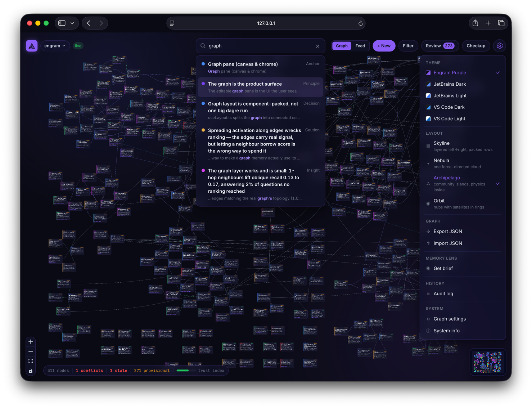This screenshot has height=408, width=532.
Task: Open result Spreading activation along edges
Action: [x=261, y=144]
